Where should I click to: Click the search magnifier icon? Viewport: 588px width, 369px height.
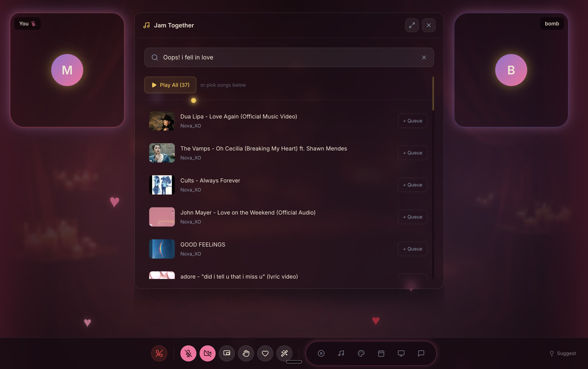click(x=155, y=57)
